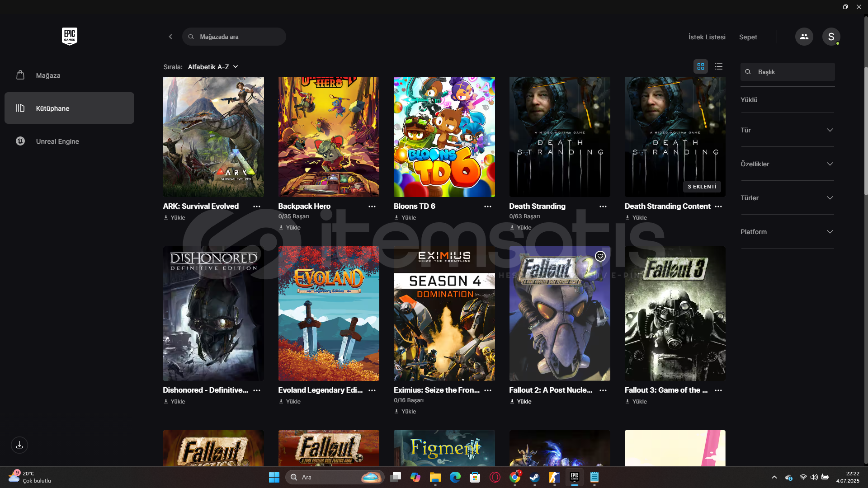Image resolution: width=868 pixels, height=488 pixels.
Task: Open the friends list icon
Action: (x=804, y=37)
